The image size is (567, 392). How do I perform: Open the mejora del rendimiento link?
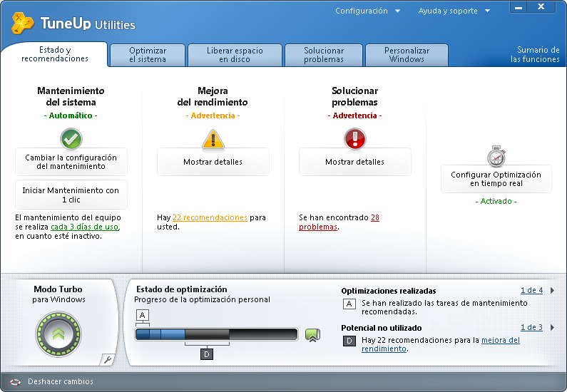pyautogui.click(x=441, y=344)
